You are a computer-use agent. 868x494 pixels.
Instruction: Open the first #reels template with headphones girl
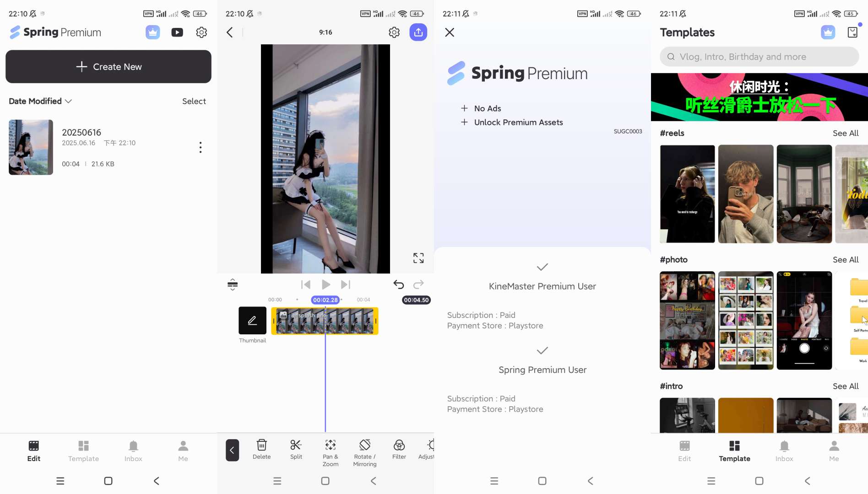[687, 194]
